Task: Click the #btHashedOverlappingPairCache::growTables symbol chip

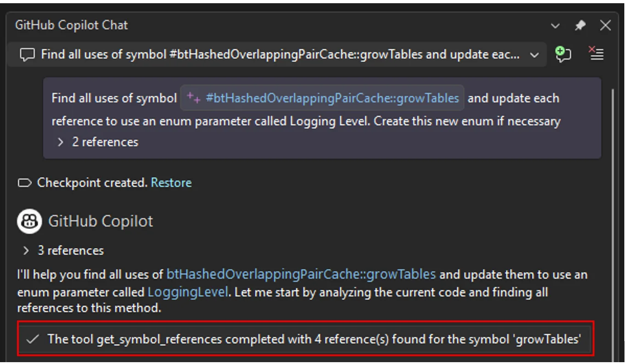Action: coord(332,98)
